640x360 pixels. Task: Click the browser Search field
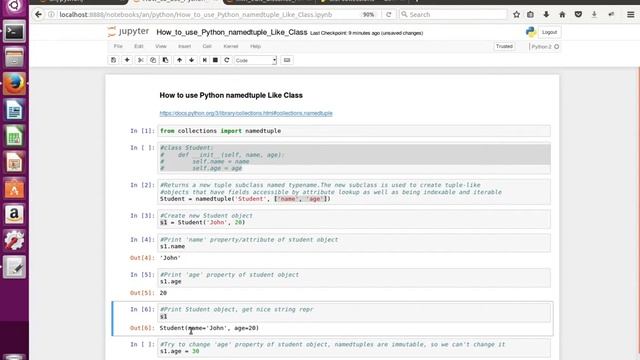point(453,14)
